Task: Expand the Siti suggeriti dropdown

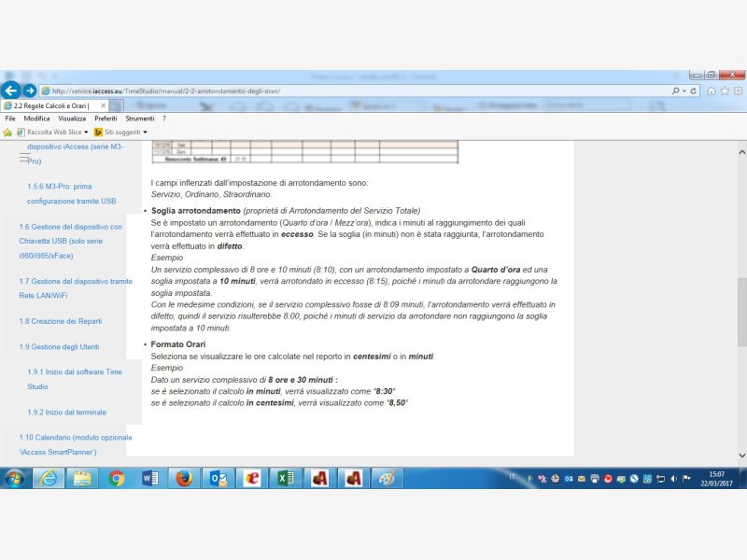Action: click(145, 132)
